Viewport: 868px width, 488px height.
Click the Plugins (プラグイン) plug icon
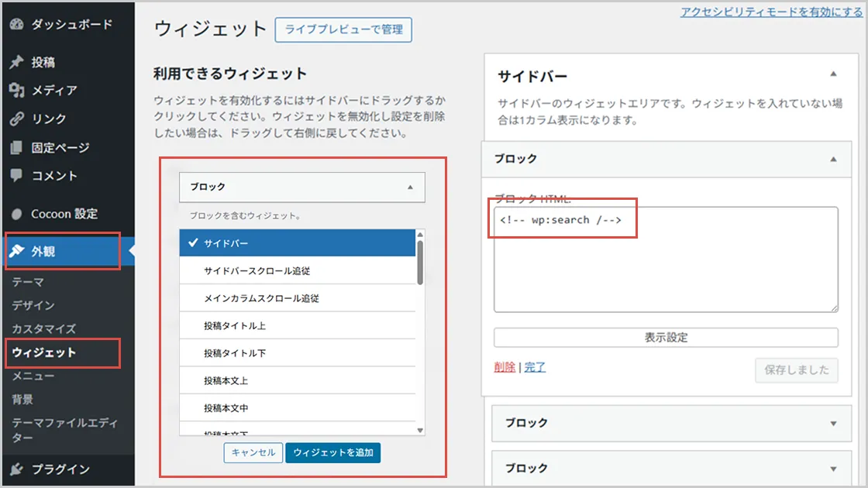(17, 469)
